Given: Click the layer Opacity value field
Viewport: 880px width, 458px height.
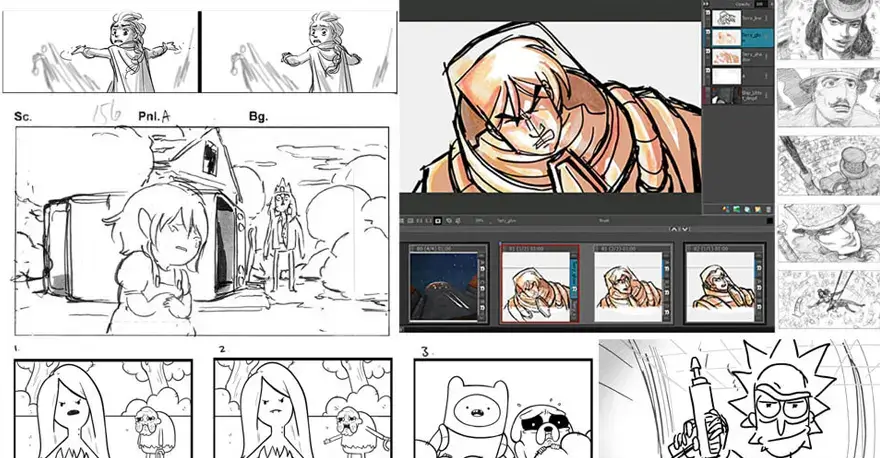Looking at the screenshot, I should click(x=760, y=4).
